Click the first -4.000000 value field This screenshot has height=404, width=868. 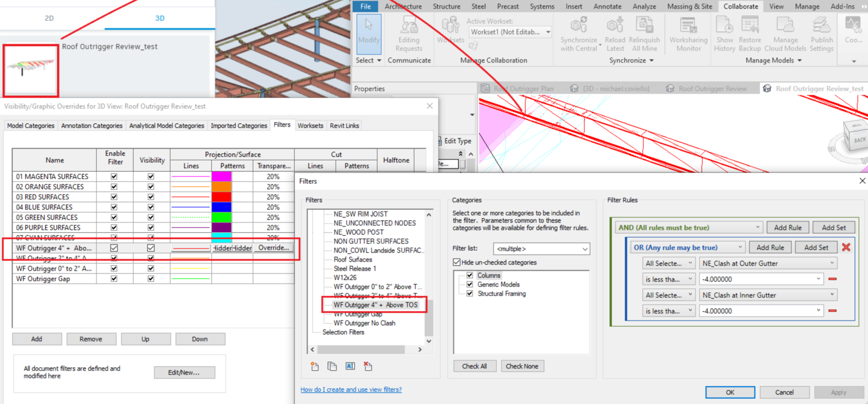[x=761, y=279]
